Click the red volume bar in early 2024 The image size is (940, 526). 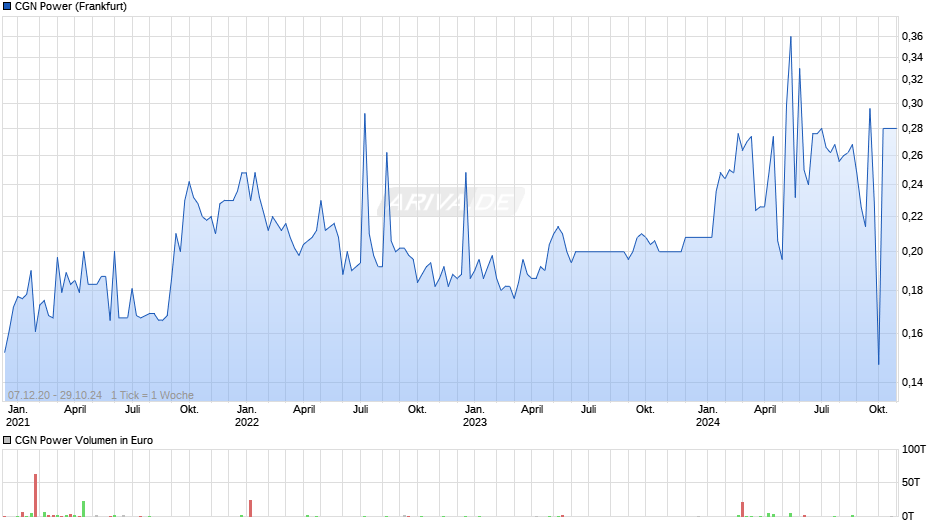(x=742, y=509)
